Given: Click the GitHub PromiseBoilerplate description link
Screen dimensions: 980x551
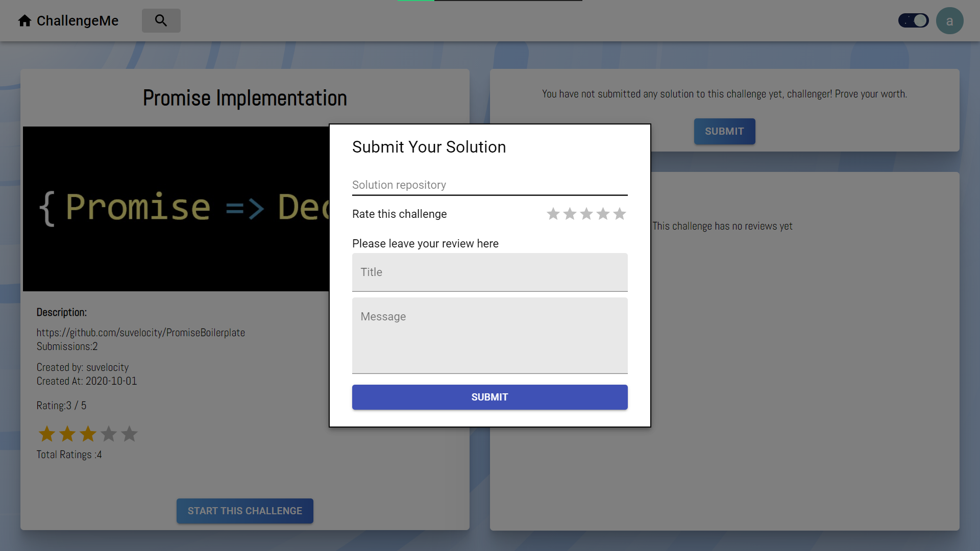Looking at the screenshot, I should (x=141, y=332).
